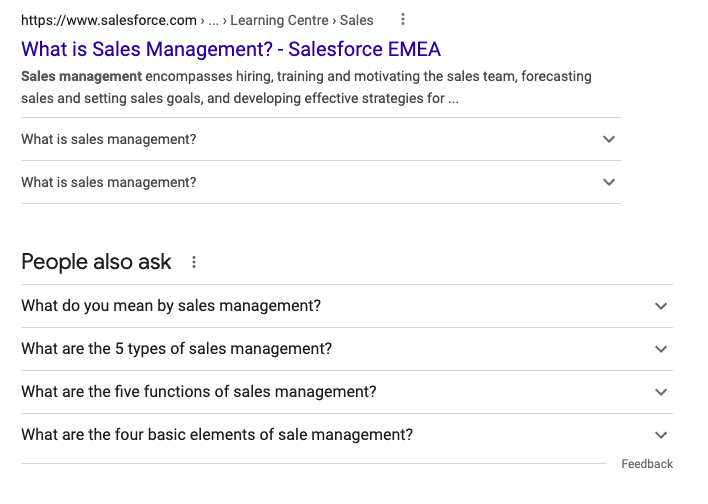Click the "Learning Centre › Sales" breadcrumb
Image resolution: width=708 pixels, height=504 pixels.
click(x=302, y=20)
